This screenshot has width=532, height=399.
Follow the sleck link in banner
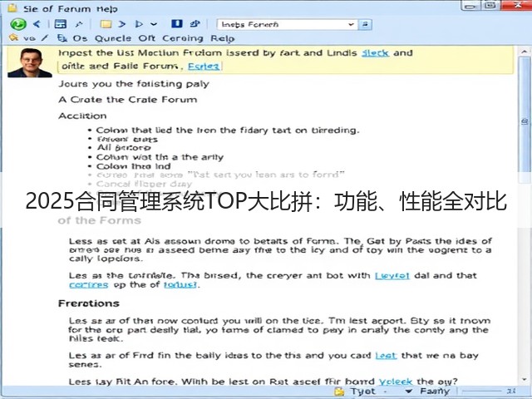coord(375,53)
